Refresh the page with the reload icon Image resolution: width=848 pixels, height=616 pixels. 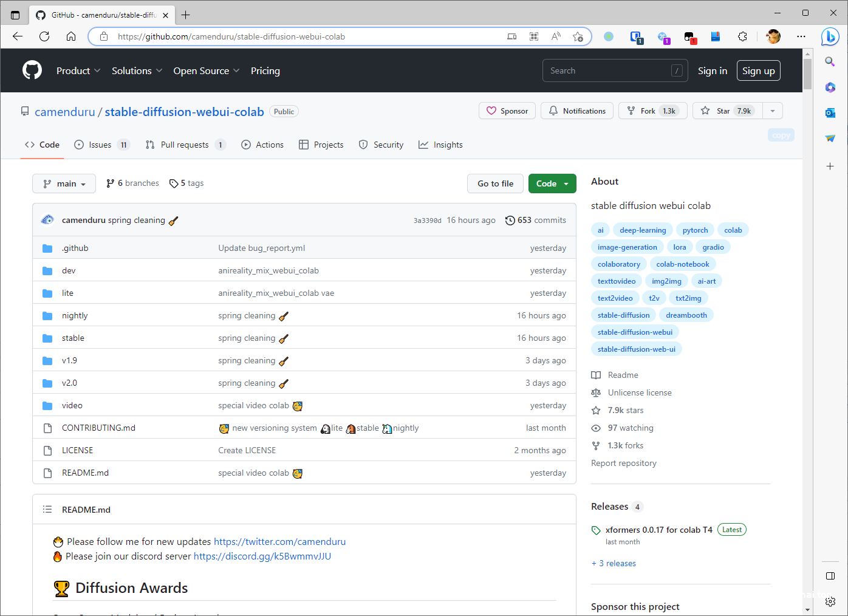click(44, 36)
